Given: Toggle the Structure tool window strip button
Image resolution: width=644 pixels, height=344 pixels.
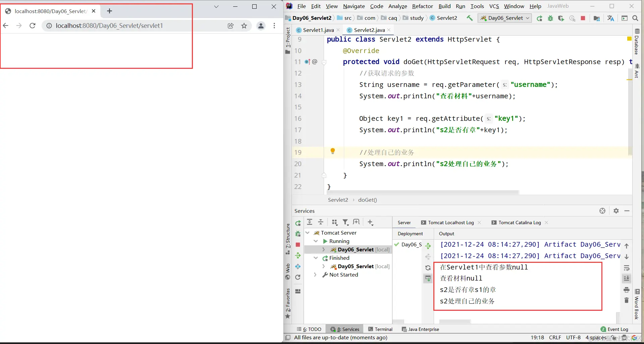Looking at the screenshot, I should tap(288, 238).
